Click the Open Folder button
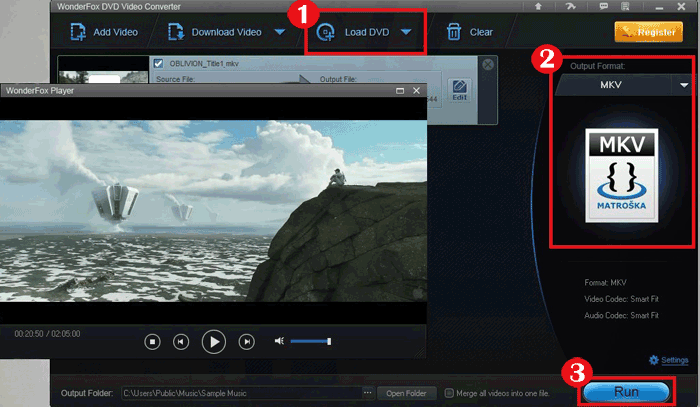 406,393
